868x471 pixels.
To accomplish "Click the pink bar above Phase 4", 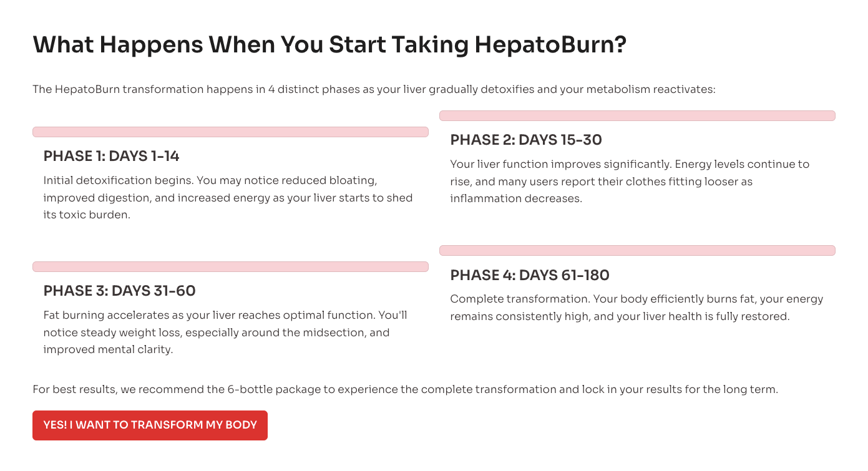I will point(637,251).
